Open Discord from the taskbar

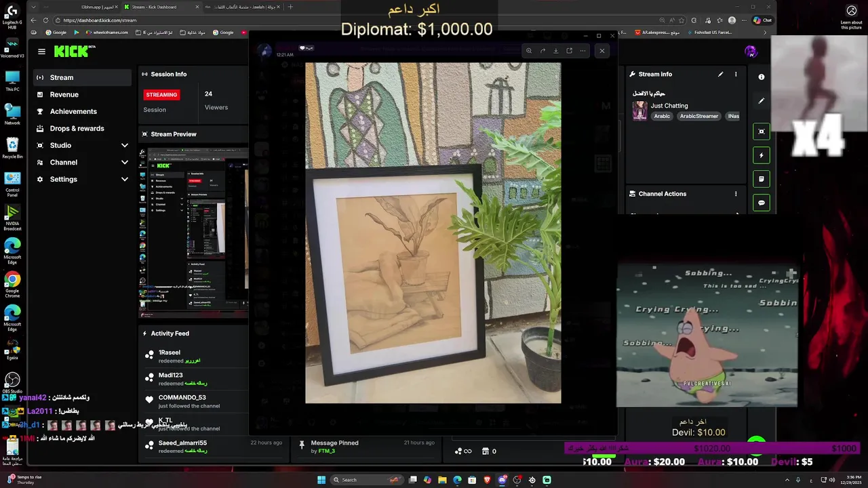pyautogui.click(x=502, y=480)
